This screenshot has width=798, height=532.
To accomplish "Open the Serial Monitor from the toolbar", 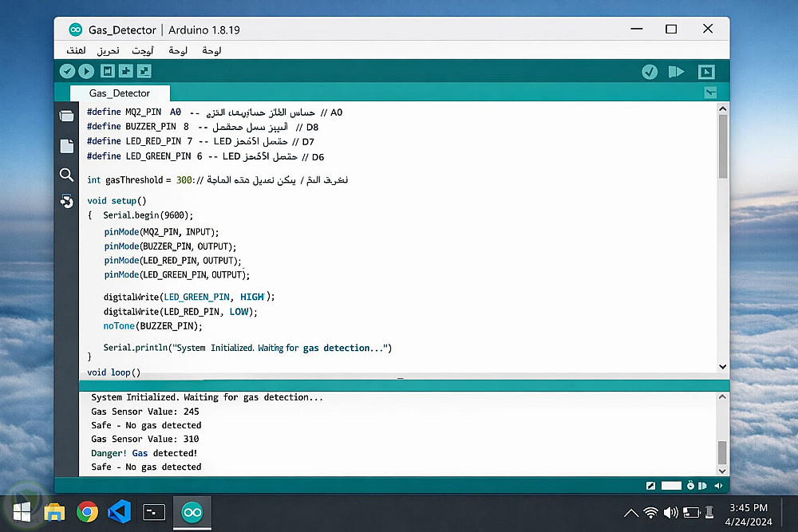I will [x=706, y=72].
